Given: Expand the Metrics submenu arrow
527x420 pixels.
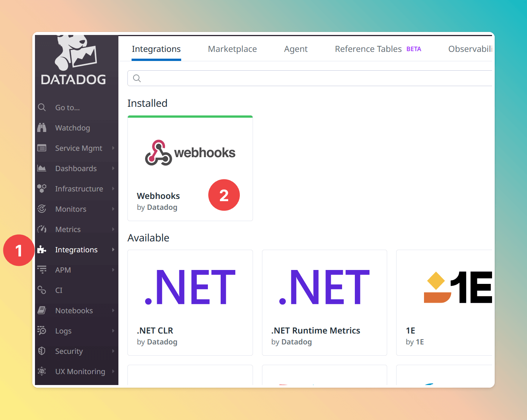Looking at the screenshot, I should coord(113,229).
